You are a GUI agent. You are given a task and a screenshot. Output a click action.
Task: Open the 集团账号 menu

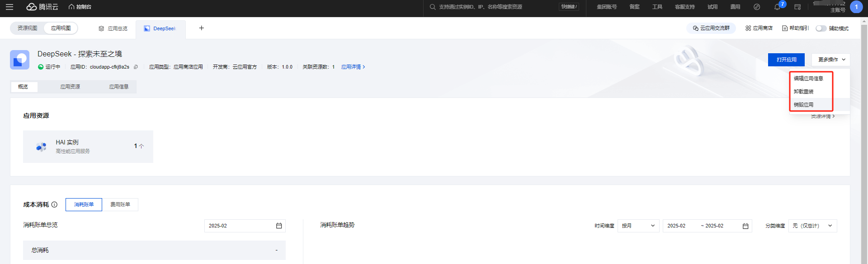tap(607, 7)
